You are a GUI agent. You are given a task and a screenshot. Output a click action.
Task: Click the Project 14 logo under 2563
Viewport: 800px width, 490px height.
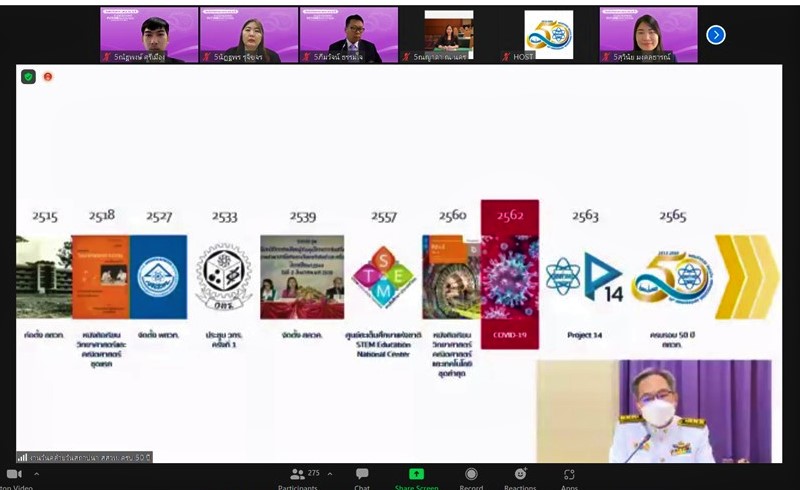coord(604,277)
